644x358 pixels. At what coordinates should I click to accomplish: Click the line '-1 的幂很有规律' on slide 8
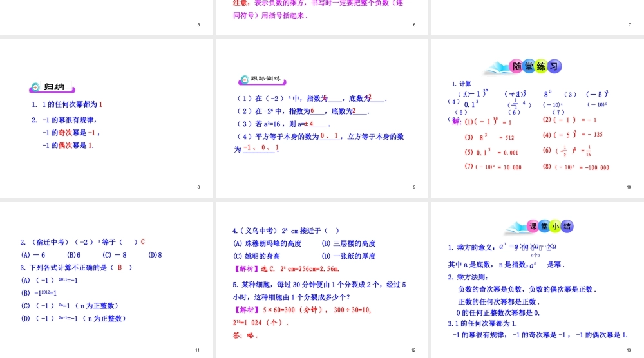point(64,120)
